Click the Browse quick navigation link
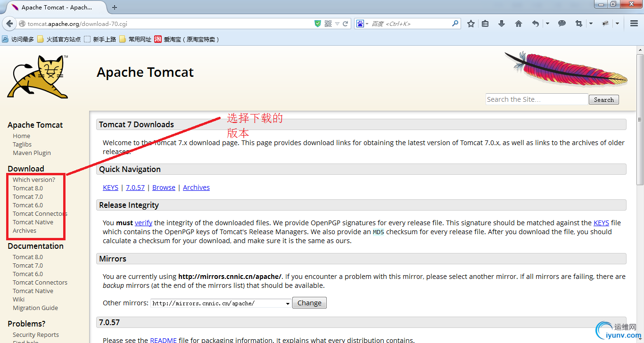Screen dimensions: 644x343 164,188
